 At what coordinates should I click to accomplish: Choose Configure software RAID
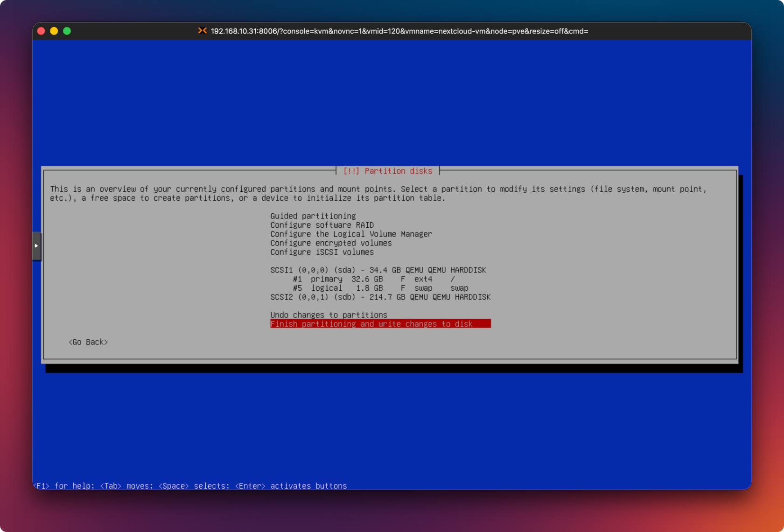(322, 225)
